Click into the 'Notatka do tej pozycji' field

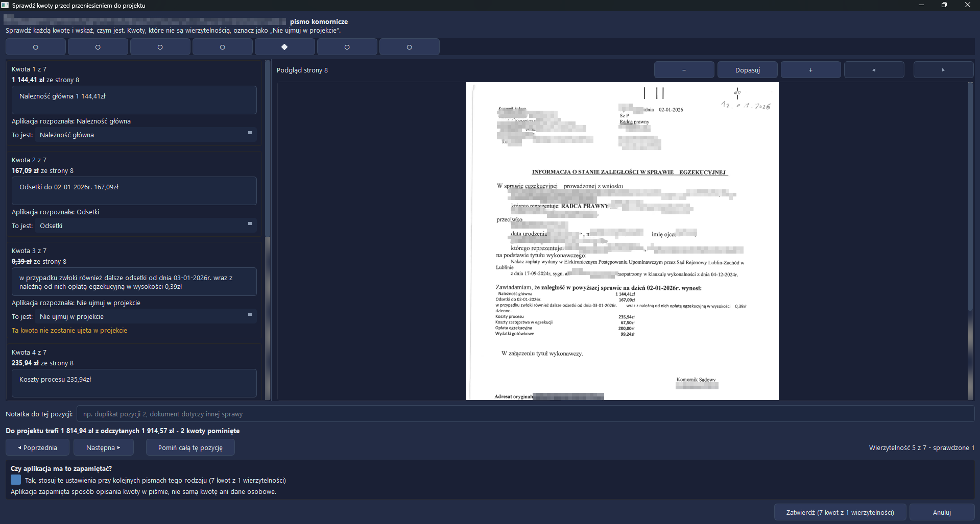click(x=525, y=414)
